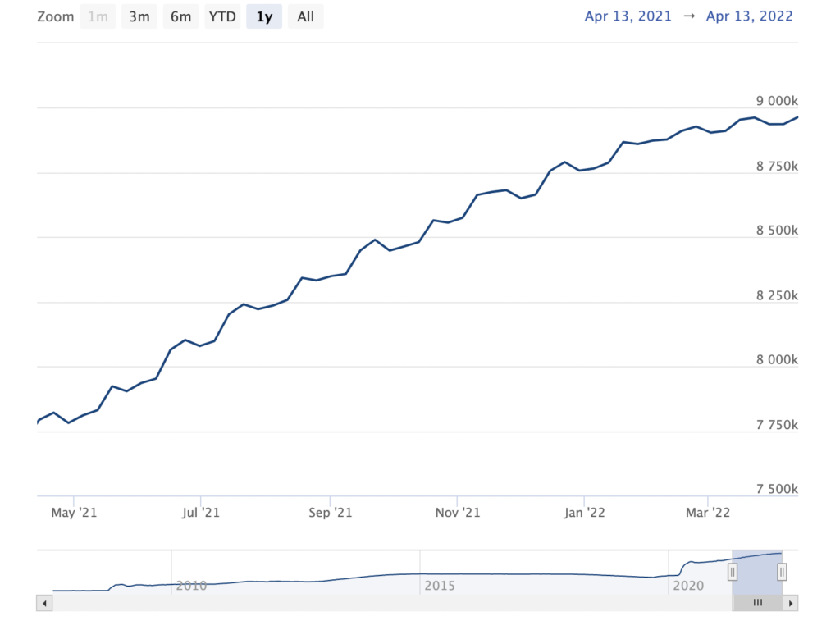Click chart line above Sep '21
840x621 pixels.
pyautogui.click(x=331, y=276)
